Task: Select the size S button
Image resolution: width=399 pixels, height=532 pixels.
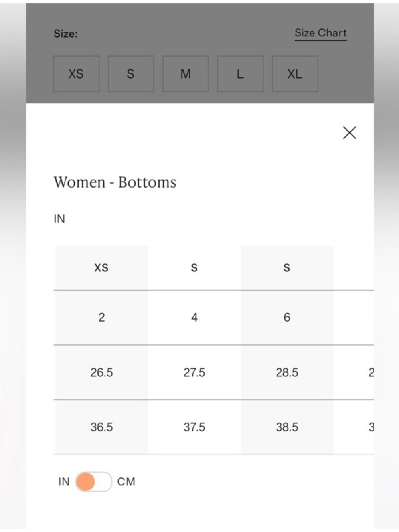Action: pos(131,74)
